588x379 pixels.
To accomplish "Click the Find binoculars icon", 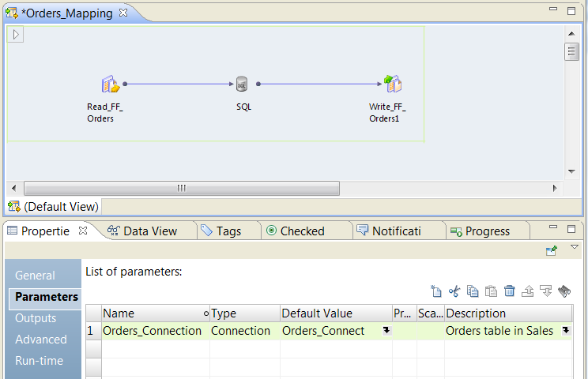I will (564, 291).
